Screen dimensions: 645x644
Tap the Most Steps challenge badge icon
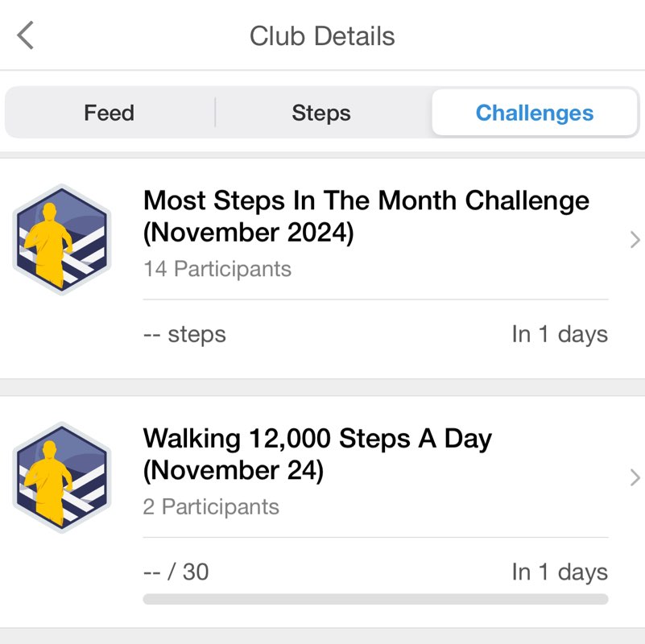tap(61, 240)
